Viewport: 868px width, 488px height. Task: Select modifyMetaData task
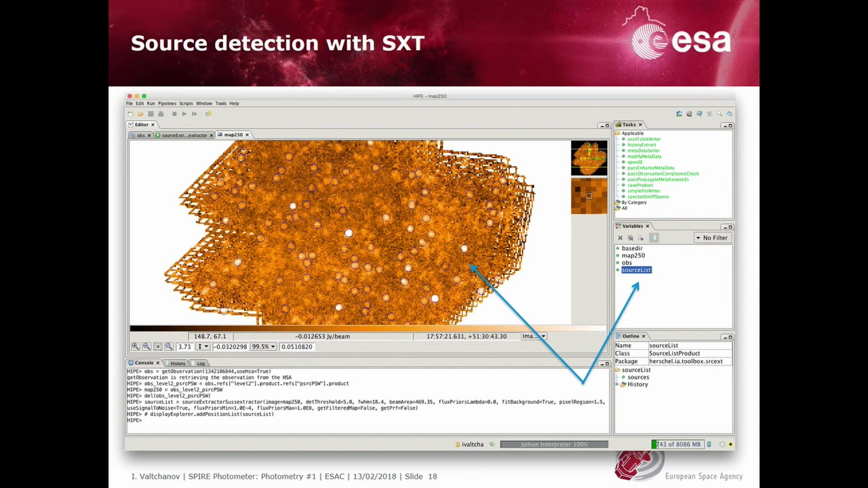(x=644, y=157)
